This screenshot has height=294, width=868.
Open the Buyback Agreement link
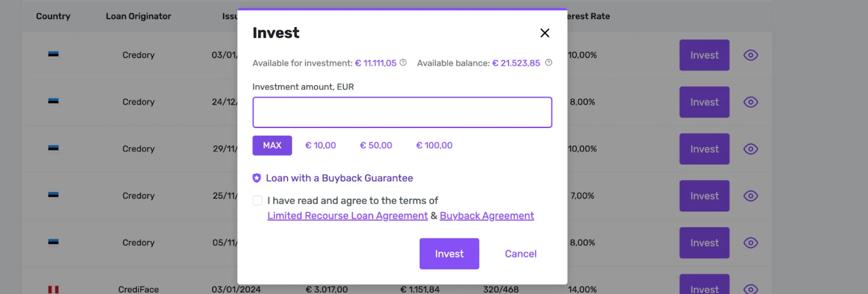pos(487,216)
